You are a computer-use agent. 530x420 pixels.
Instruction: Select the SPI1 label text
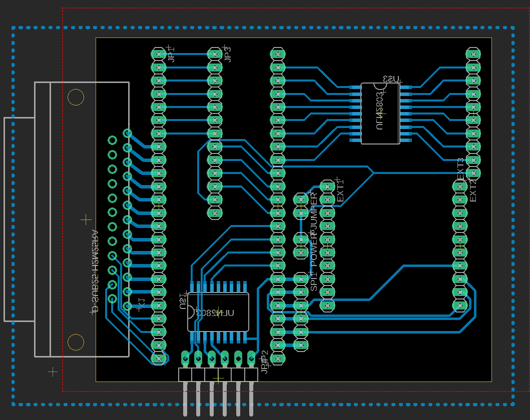coord(314,281)
